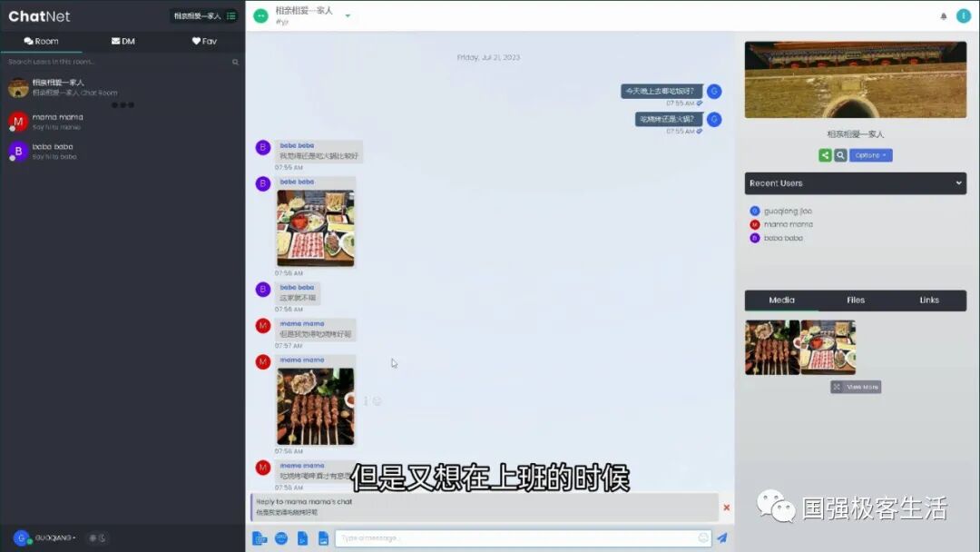The image size is (980, 552).
Task: Open the room list menu icon in sidebar header
Action: (231, 16)
